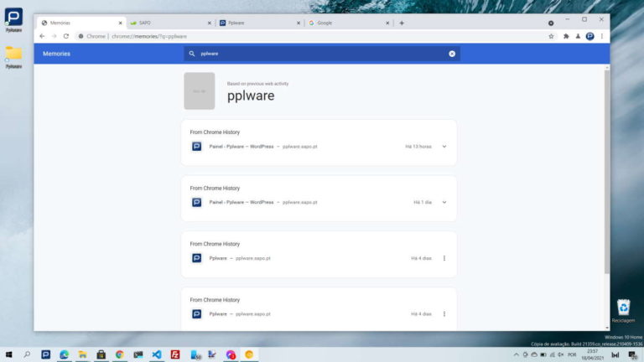The width and height of the screenshot is (644, 362).
Task: Open FileZilla from the taskbar
Action: [x=175, y=354]
